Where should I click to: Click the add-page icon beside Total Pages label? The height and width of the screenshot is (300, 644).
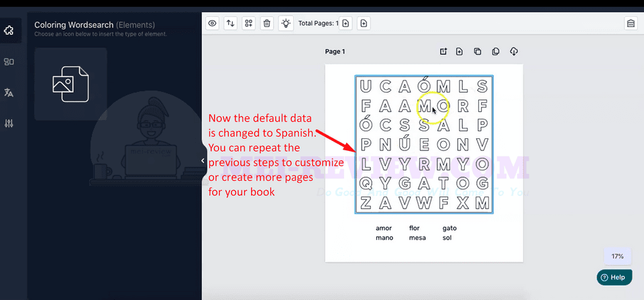(x=346, y=23)
